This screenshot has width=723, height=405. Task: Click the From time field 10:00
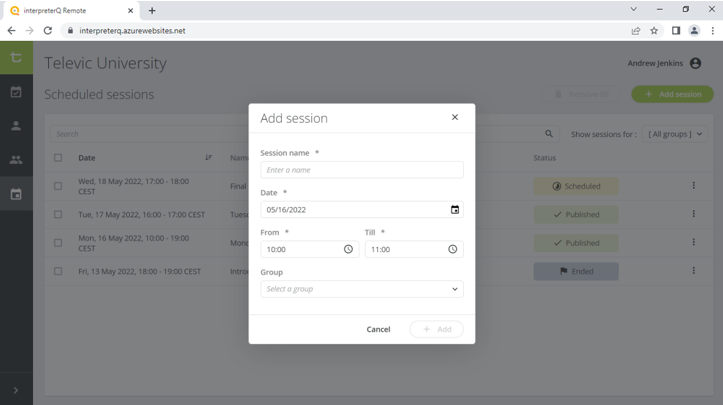click(x=309, y=249)
